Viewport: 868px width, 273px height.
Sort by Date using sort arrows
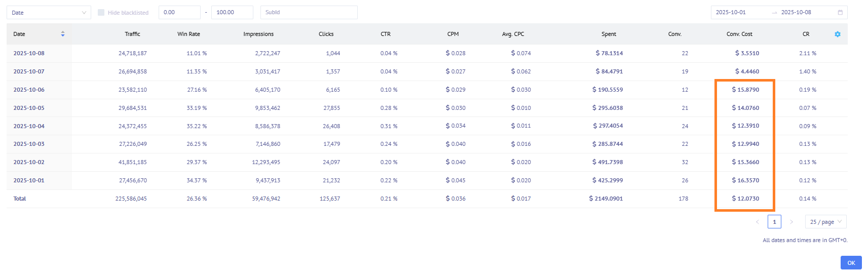point(63,34)
